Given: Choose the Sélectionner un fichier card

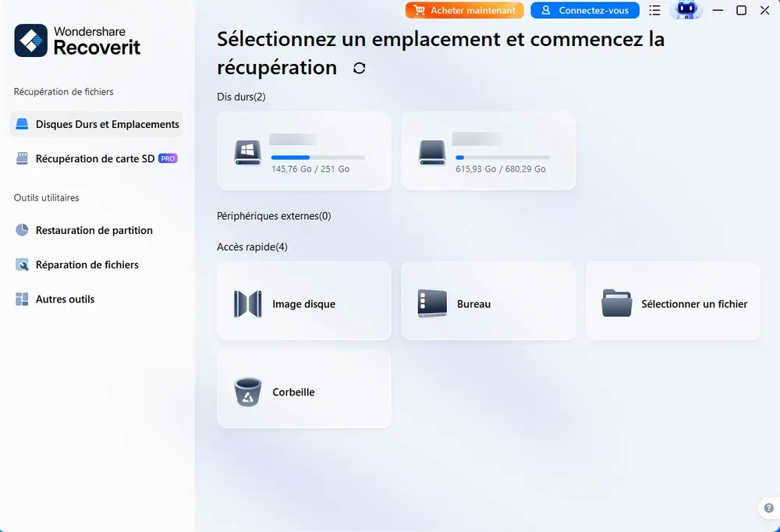Looking at the screenshot, I should tap(673, 301).
